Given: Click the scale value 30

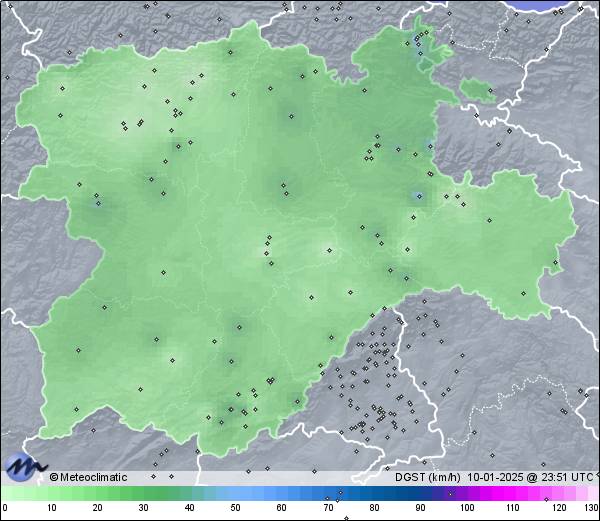Looking at the screenshot, I should tap(143, 508).
